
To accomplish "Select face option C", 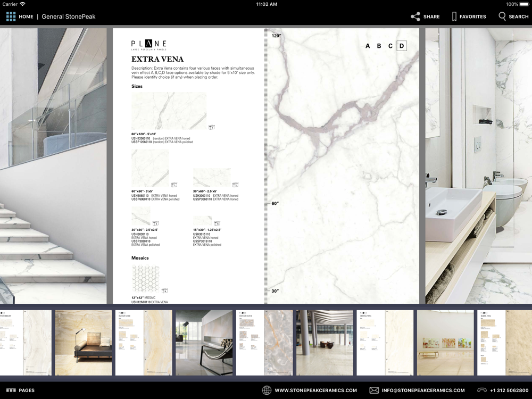I will (390, 46).
